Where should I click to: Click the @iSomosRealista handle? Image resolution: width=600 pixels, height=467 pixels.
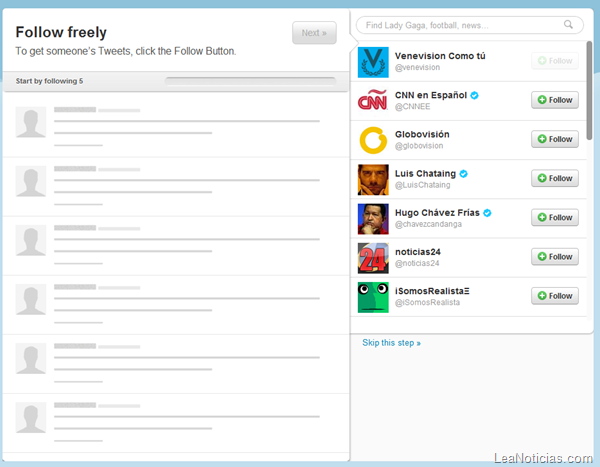point(427,303)
